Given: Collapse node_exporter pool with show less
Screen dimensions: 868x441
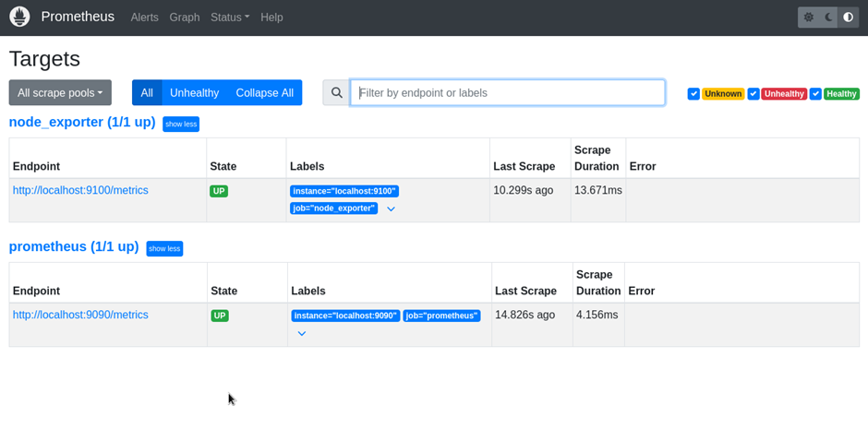Looking at the screenshot, I should tap(181, 124).
